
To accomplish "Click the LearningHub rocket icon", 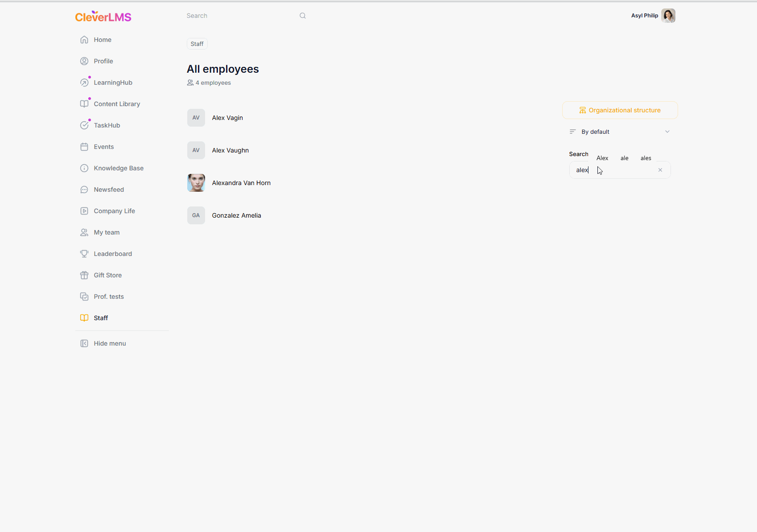I will 84,82.
